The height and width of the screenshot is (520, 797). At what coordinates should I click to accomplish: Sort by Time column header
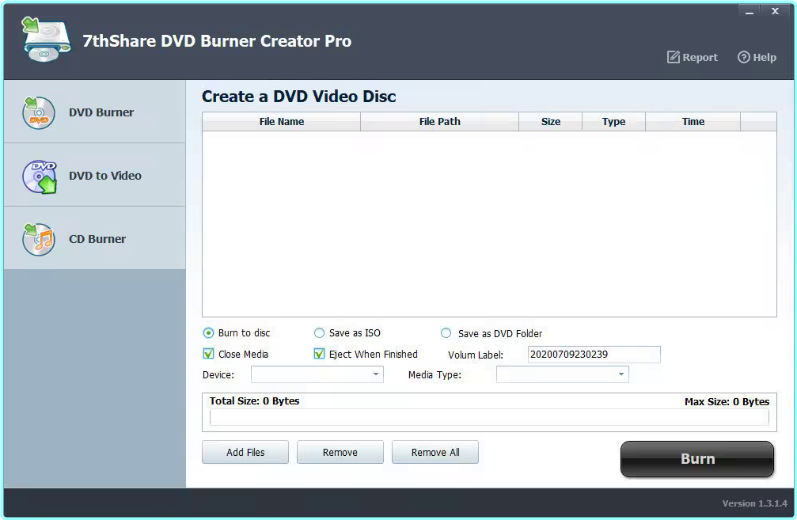(693, 121)
